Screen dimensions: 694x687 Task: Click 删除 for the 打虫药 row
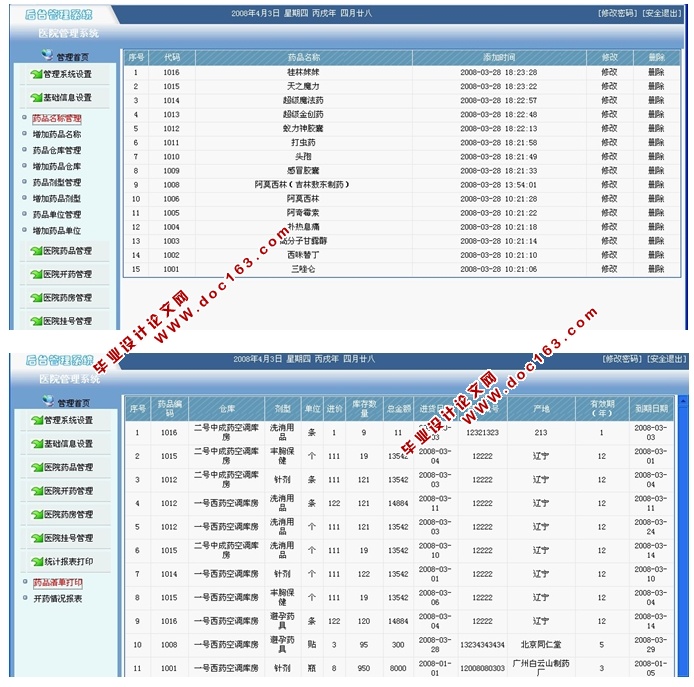click(656, 143)
